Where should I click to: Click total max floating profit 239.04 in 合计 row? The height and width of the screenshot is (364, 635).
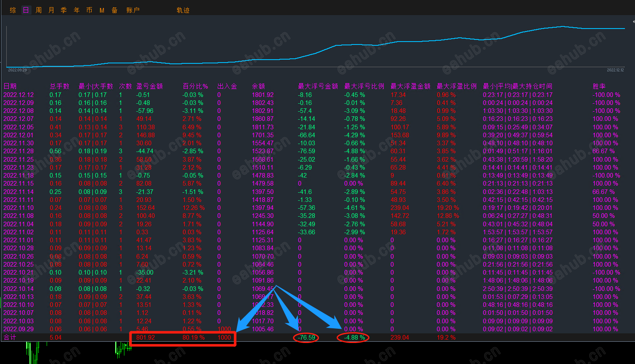click(400, 338)
